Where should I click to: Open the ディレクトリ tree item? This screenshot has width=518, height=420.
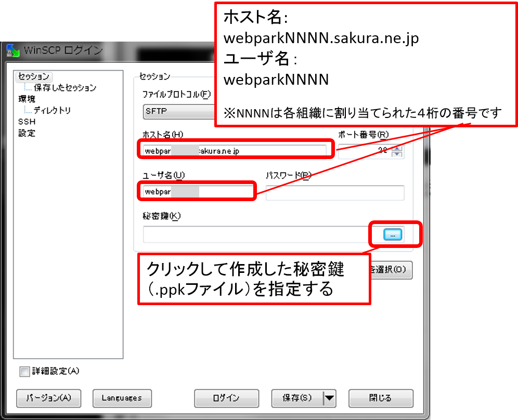pos(52,110)
